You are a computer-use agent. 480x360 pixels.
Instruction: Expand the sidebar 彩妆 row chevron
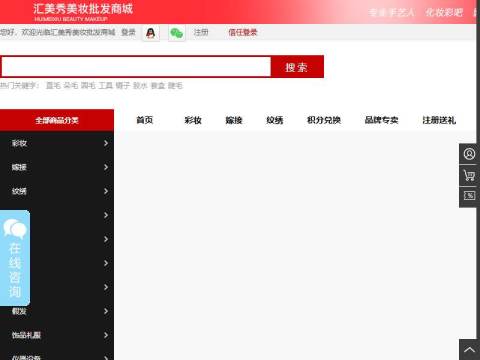point(106,143)
